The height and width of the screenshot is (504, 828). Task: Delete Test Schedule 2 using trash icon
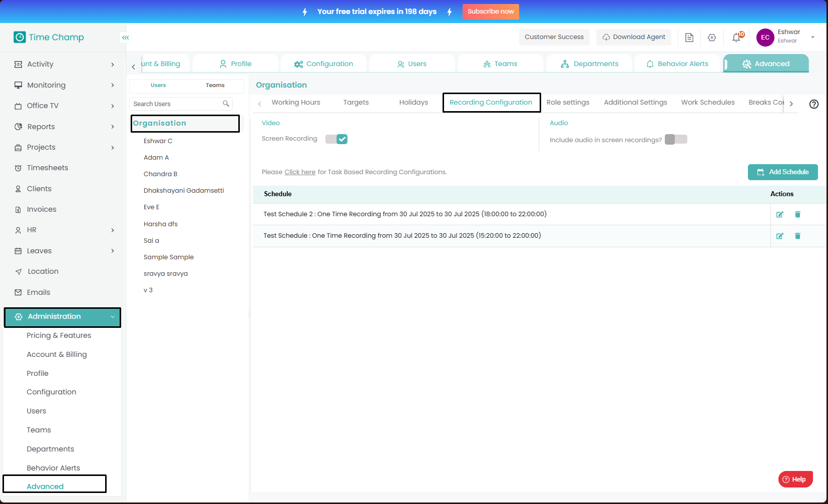click(x=797, y=215)
